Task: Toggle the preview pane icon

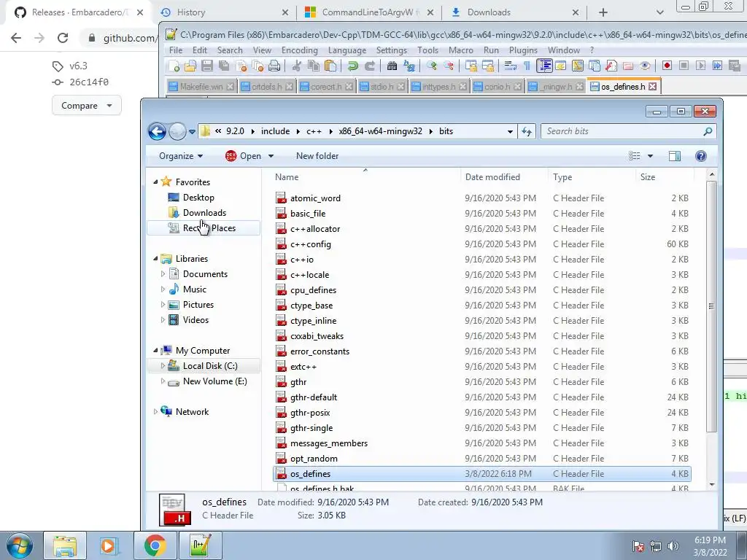Action: (675, 156)
